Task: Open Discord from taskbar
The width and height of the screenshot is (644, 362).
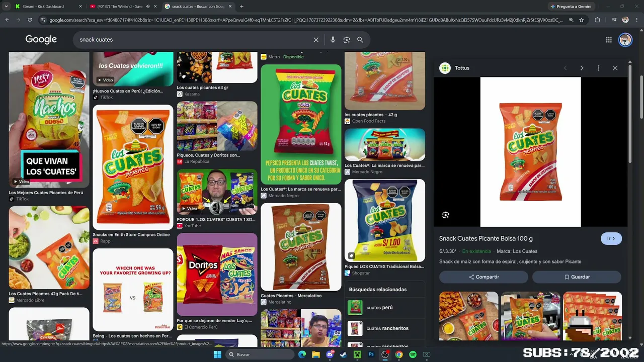Action: tap(330, 354)
